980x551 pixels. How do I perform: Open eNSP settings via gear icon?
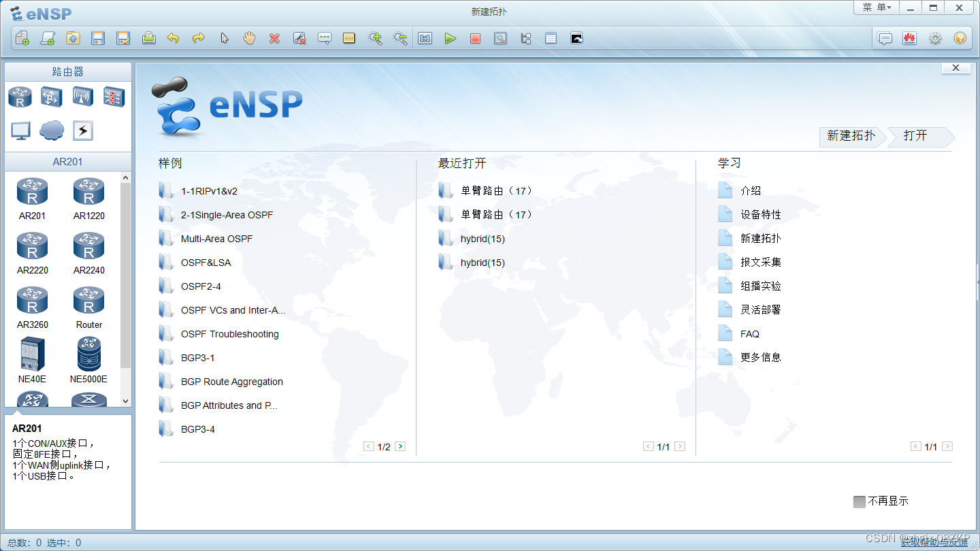[x=934, y=38]
